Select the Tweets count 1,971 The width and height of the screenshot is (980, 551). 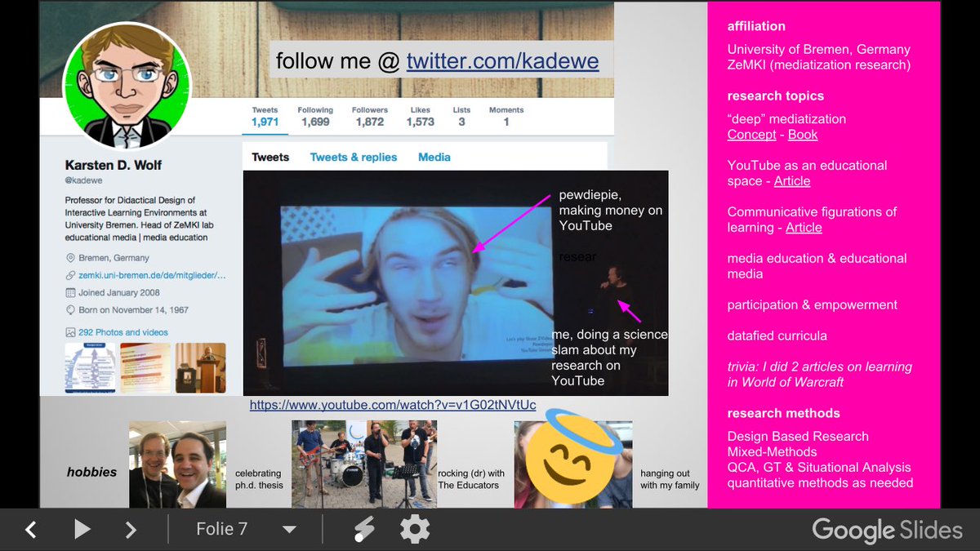(265, 122)
